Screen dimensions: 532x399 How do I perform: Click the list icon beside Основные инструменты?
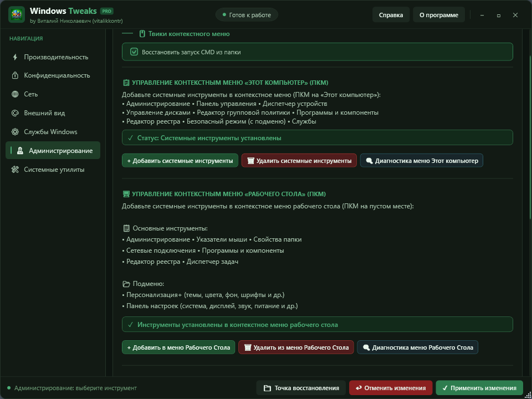[126, 228]
